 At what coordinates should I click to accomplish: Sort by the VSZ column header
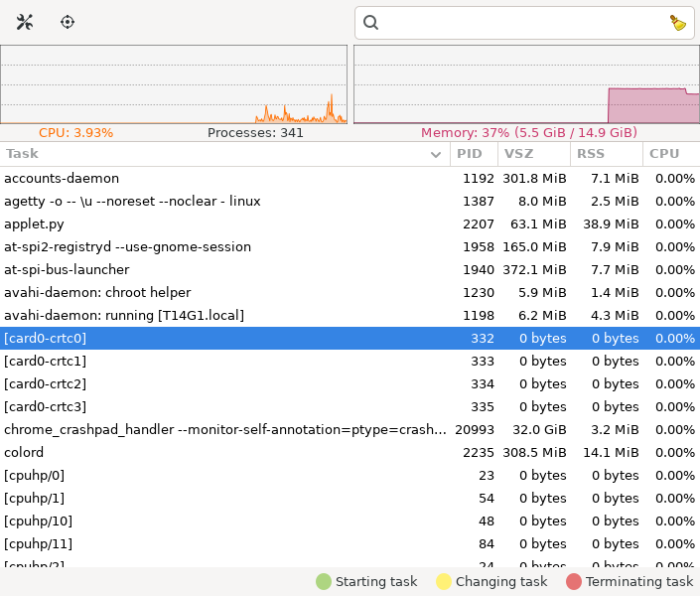(x=534, y=154)
